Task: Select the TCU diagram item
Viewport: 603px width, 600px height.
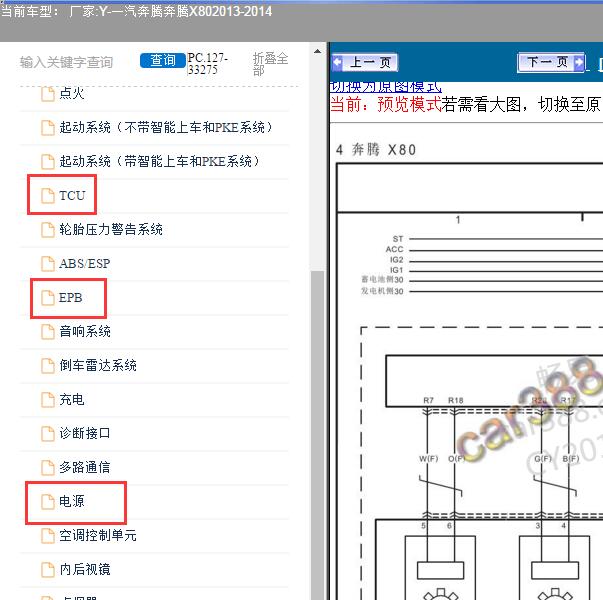Action: 72,195
